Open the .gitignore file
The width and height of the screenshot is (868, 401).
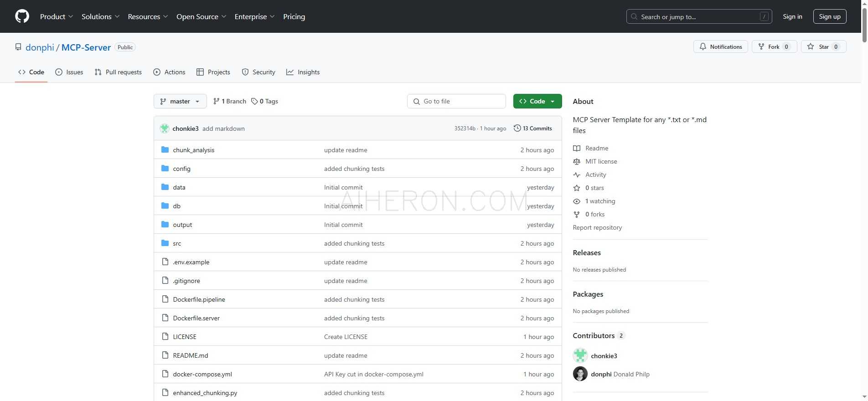(186, 281)
